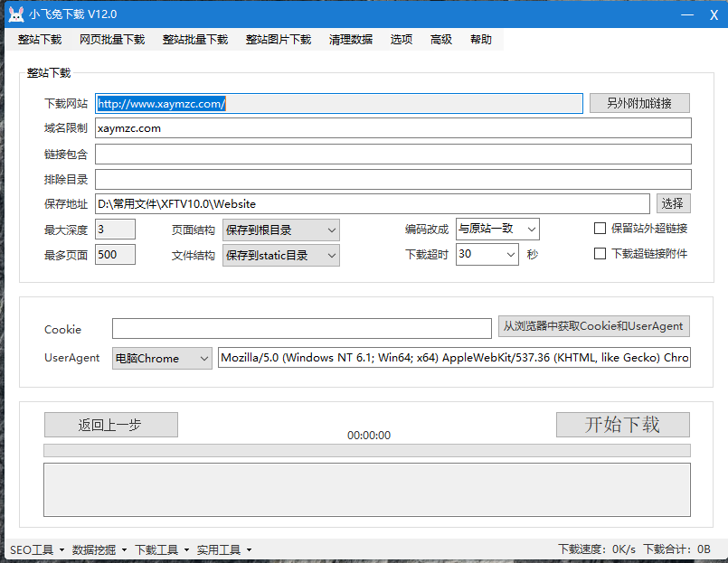Click the rabbit app icon in title bar

(x=15, y=14)
